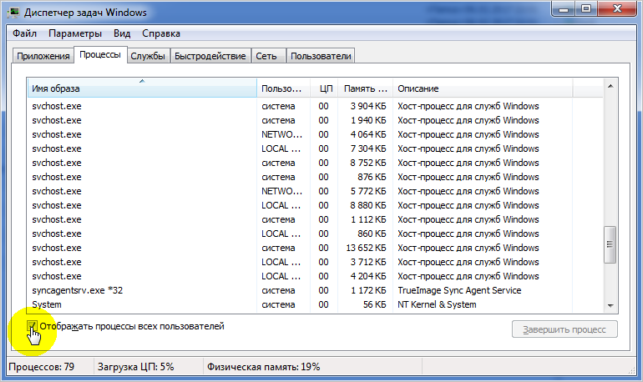Viewport: 643px width, 382px height.
Task: Select svchost.exe using 13 652 КБ
Action: tap(316, 248)
